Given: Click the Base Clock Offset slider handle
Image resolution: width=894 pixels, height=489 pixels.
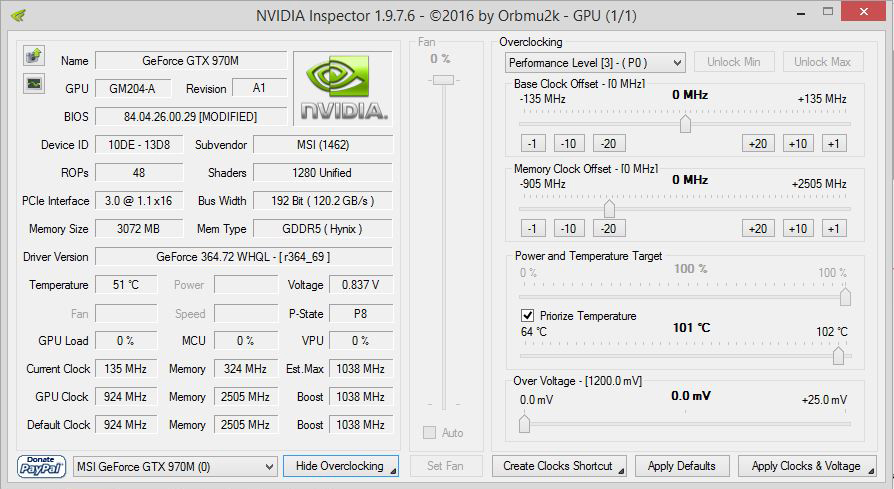Looking at the screenshot, I should click(685, 123).
